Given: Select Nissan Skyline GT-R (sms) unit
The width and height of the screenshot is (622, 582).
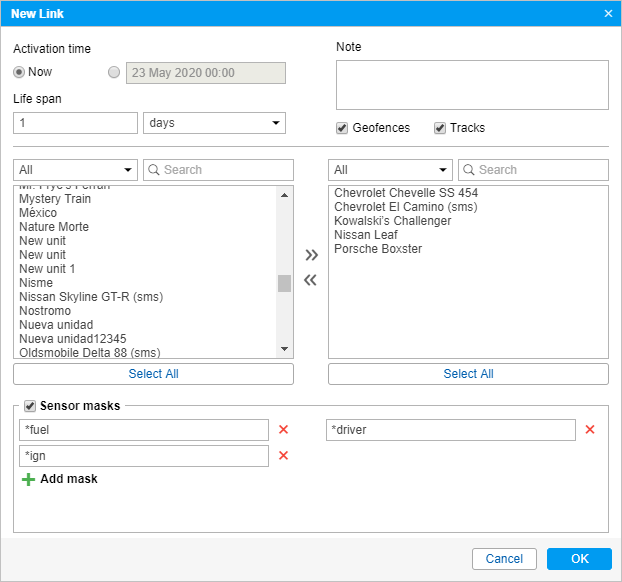Looking at the screenshot, I should point(91,297).
